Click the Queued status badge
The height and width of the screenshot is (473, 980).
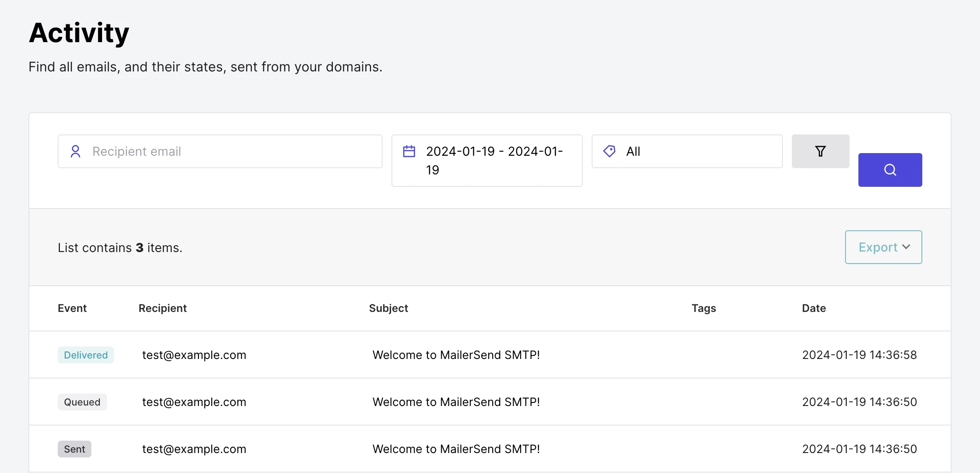click(82, 402)
